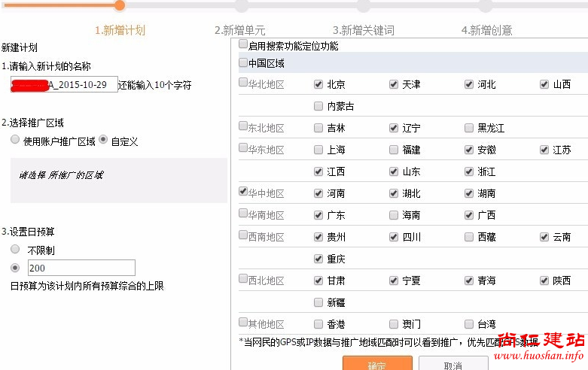Check the 西藏 region checkbox
The image size is (588, 370).
click(469, 237)
